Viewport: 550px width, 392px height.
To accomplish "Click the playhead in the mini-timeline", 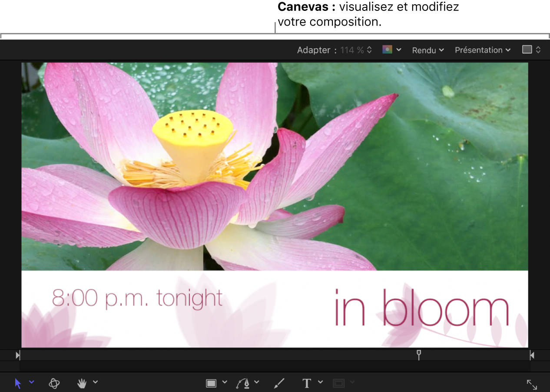I will [419, 354].
